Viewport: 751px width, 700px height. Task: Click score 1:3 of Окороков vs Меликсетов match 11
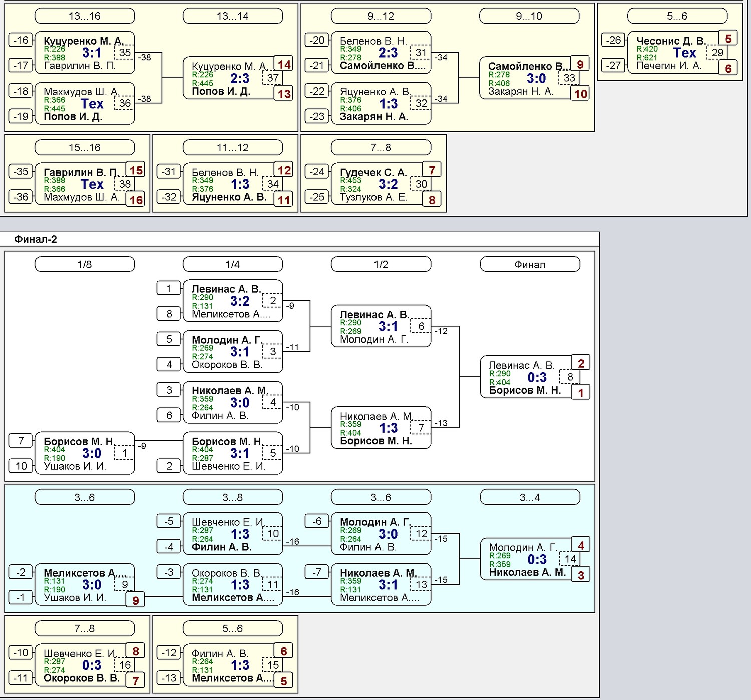click(240, 585)
